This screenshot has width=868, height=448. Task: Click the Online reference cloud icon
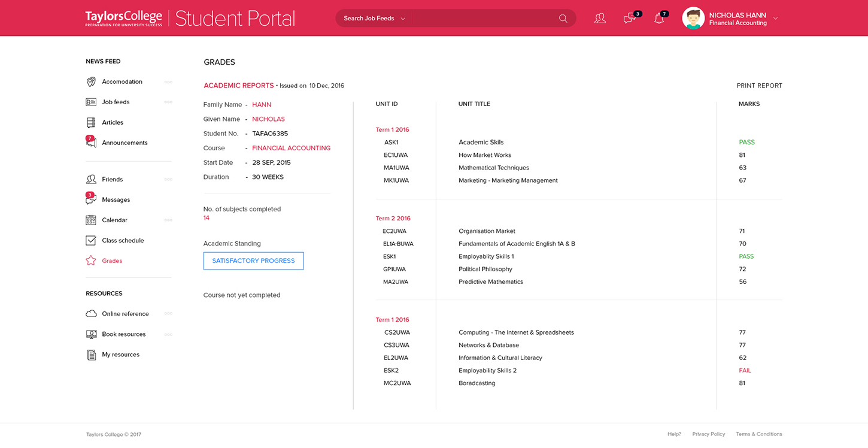point(91,314)
